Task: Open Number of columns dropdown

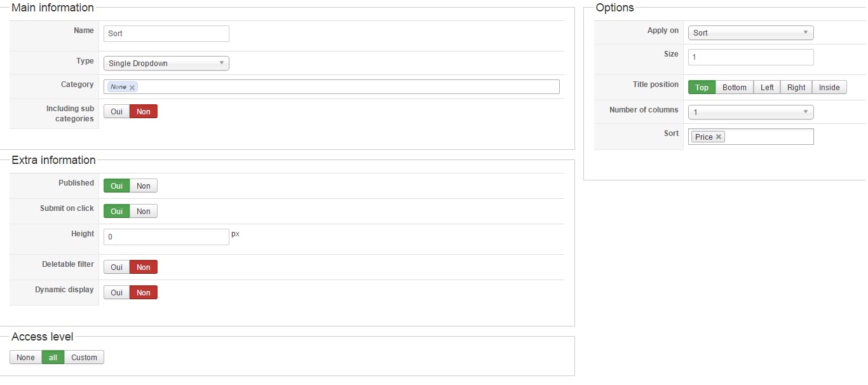Action: pyautogui.click(x=750, y=112)
